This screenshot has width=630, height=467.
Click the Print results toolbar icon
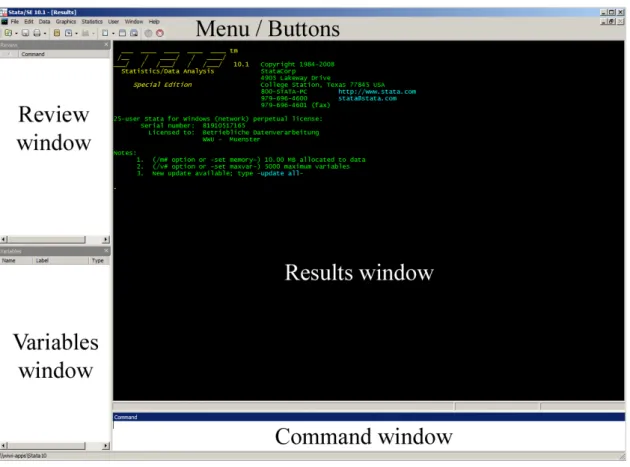click(x=37, y=33)
